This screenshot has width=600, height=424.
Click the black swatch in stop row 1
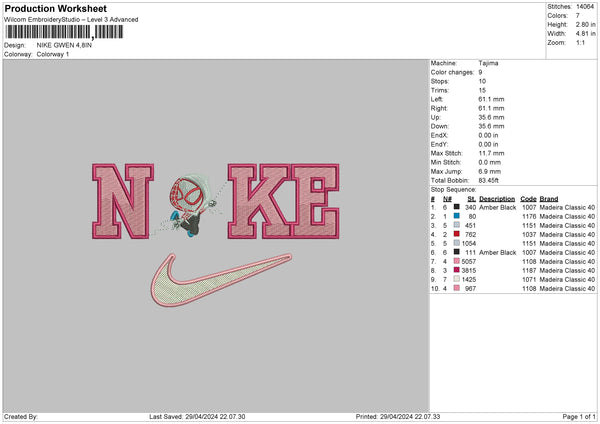point(457,207)
